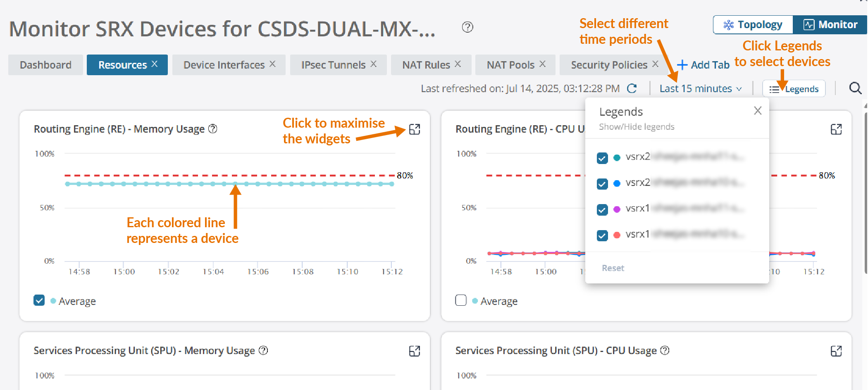Maximise the SPU Memory Usage widget
Screen dimensions: 868x390
(414, 351)
